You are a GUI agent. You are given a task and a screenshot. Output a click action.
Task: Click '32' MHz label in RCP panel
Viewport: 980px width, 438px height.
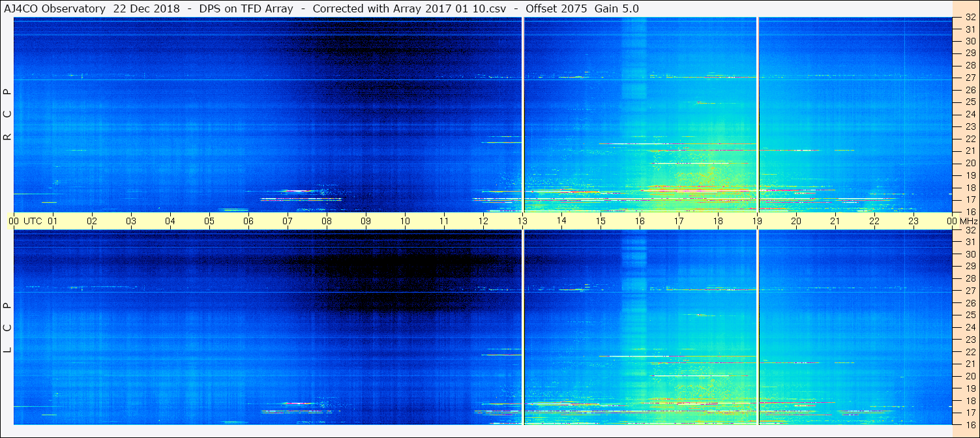click(970, 18)
